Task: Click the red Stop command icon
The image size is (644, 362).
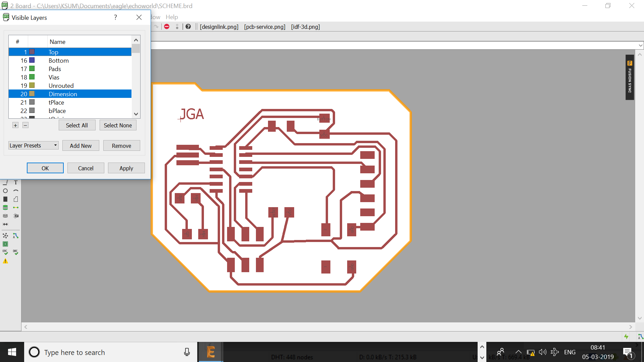Action: [x=167, y=26]
